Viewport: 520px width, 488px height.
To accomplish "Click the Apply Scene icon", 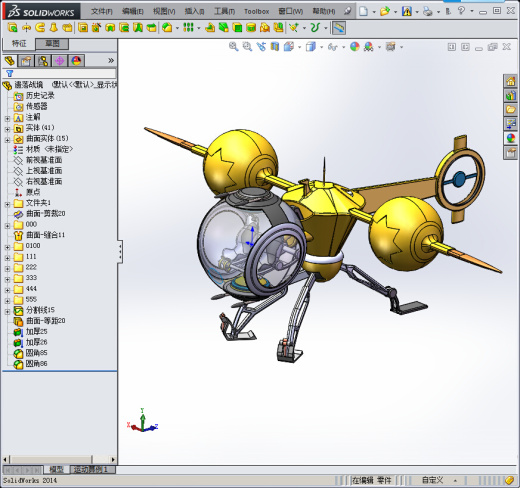I will coord(369,47).
